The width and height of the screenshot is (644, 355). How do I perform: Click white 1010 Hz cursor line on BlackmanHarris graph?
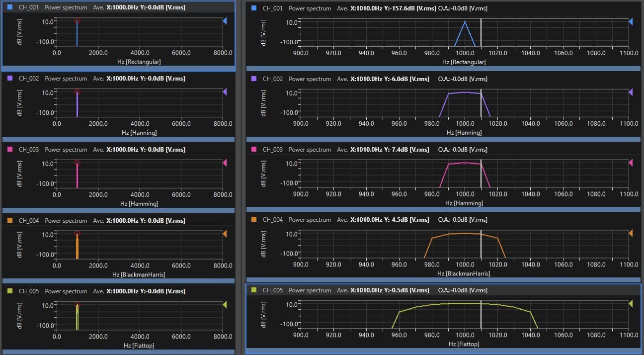[481, 244]
